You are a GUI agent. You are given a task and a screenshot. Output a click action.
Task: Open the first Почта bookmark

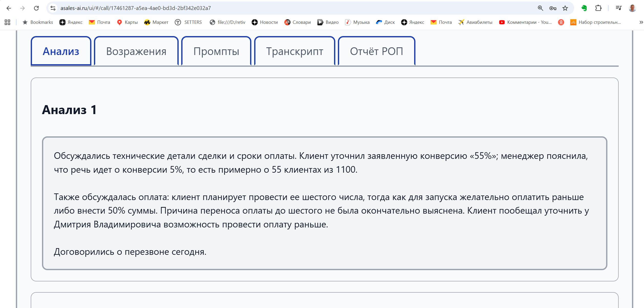tap(99, 22)
